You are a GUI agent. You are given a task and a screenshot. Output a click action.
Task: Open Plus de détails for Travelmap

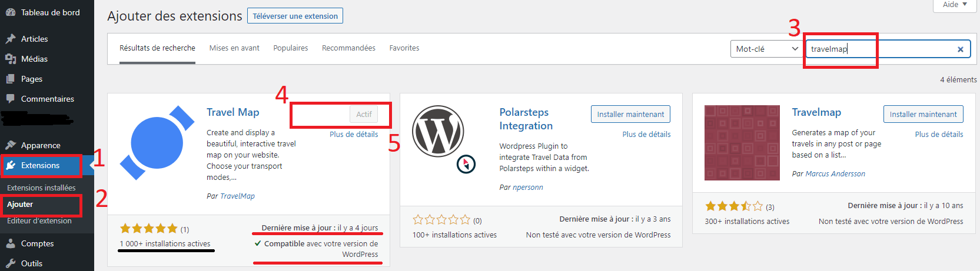pyautogui.click(x=939, y=134)
